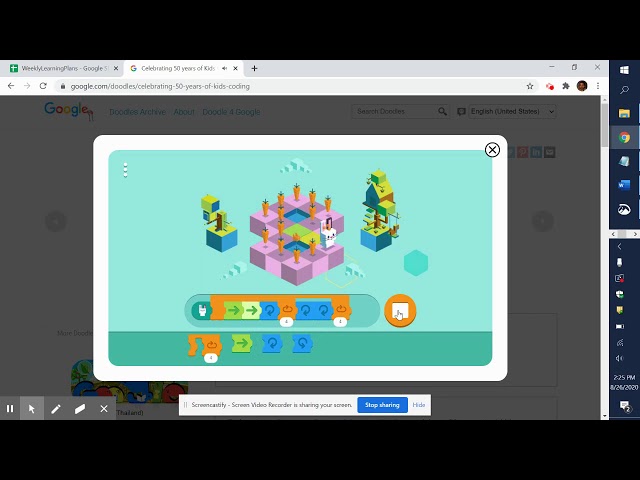Screen dimensions: 640x480
Task: Expand the hidden tray icons chevron
Action: point(620,246)
